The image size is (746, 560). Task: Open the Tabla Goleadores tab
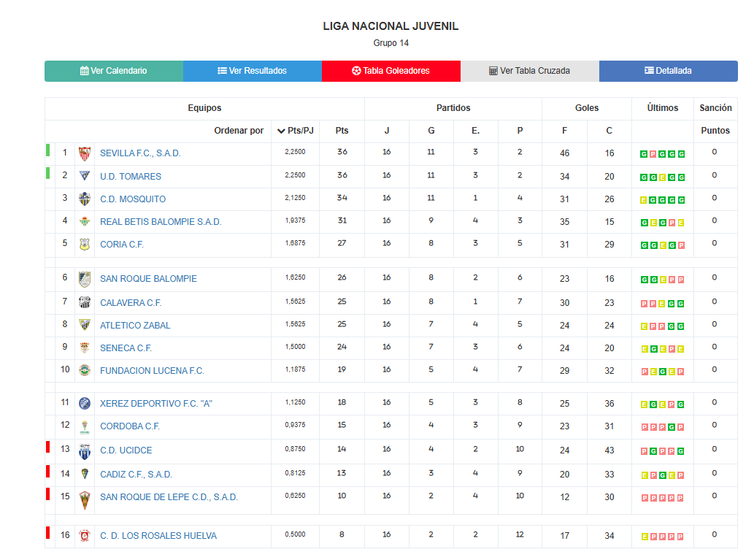(x=391, y=71)
